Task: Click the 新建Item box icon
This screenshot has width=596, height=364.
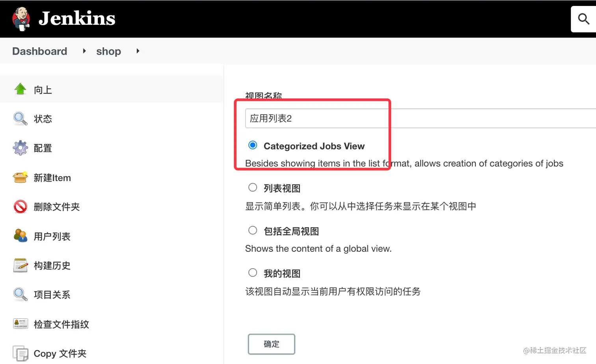Action: [20, 177]
